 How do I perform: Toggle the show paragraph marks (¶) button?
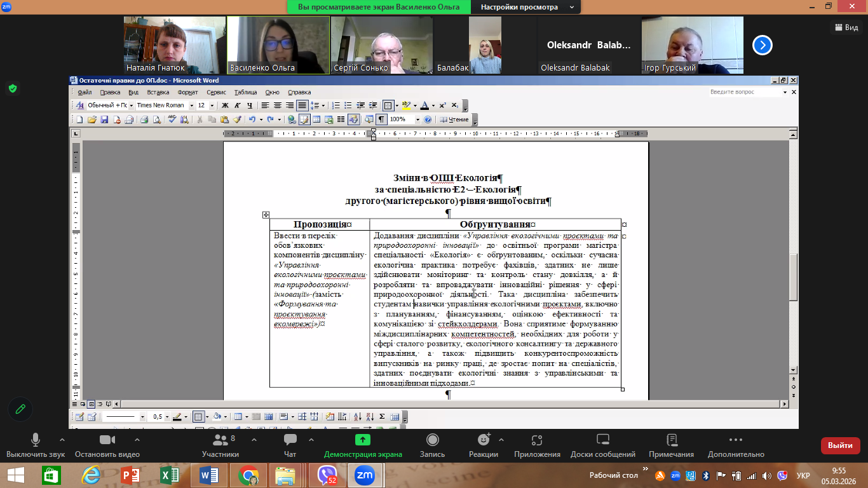(x=381, y=119)
